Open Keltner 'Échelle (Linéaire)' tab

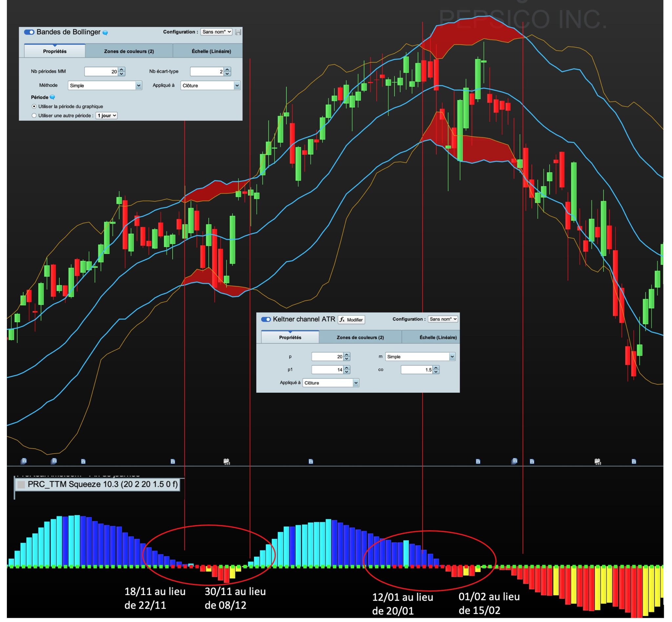coord(438,337)
